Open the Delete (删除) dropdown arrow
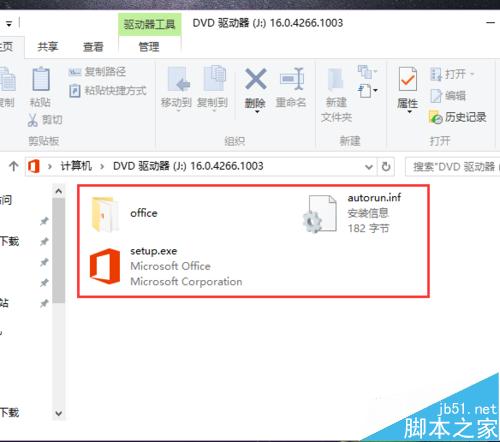The height and width of the screenshot is (442, 500). (x=257, y=112)
